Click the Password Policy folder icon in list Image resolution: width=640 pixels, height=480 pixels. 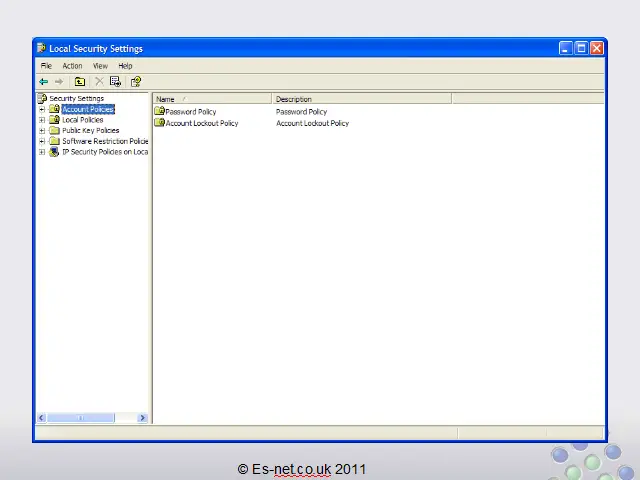coord(160,111)
